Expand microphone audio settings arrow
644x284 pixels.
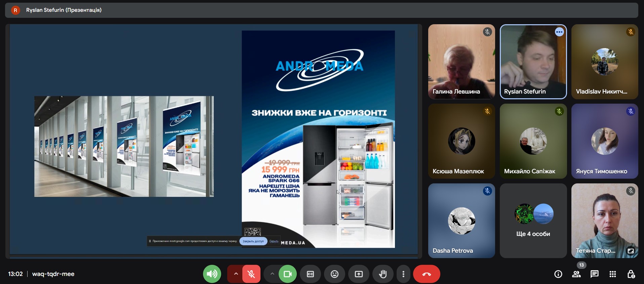236,274
